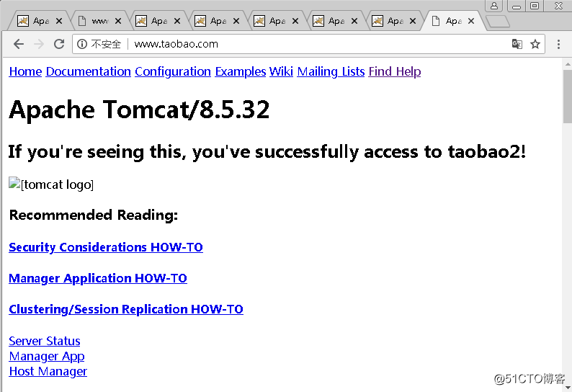572x392 pixels.
Task: Reload the page with the refresh icon
Action: click(x=59, y=44)
